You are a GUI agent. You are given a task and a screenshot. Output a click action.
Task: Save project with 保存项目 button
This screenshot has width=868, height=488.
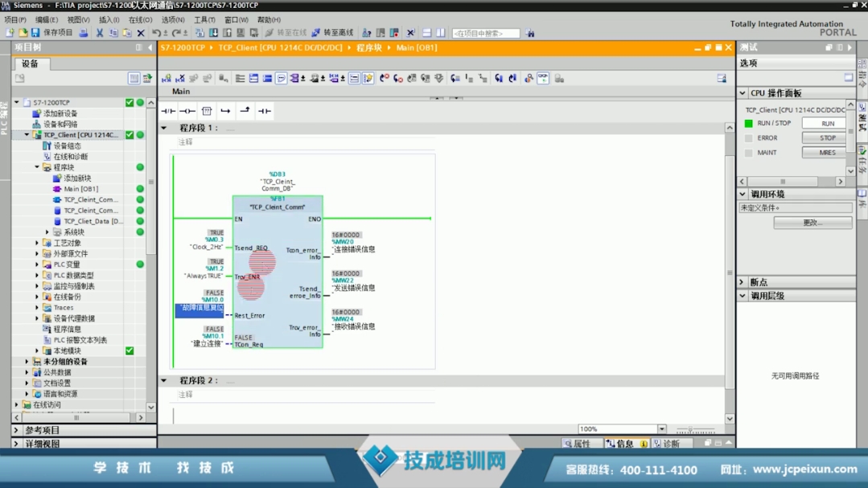52,33
